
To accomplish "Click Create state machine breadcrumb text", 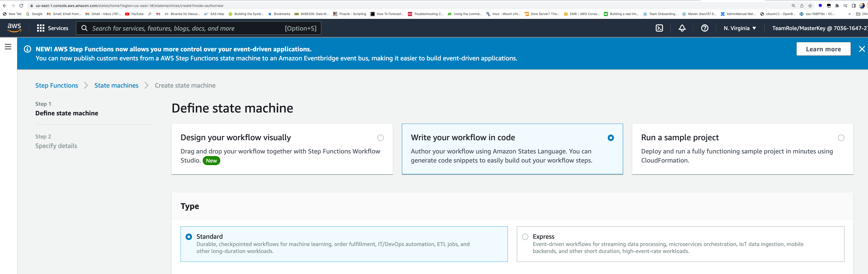I will point(185,86).
